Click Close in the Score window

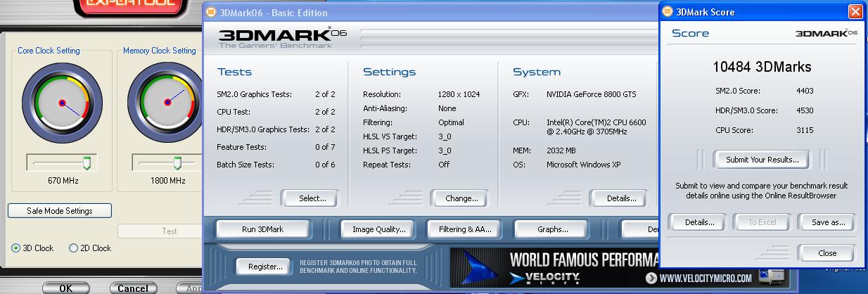tap(827, 253)
